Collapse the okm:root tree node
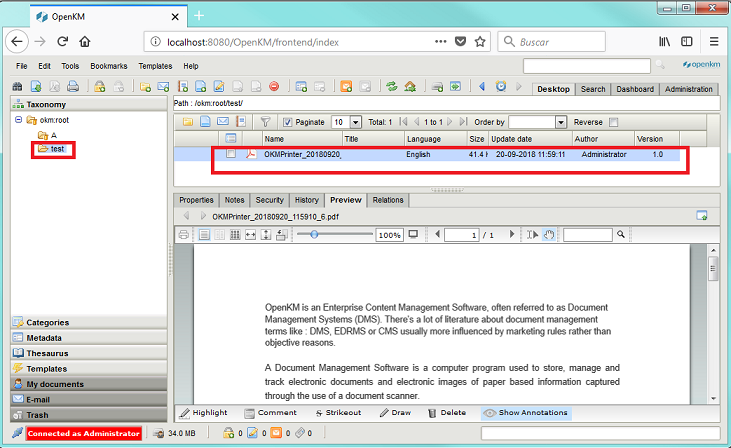The height and width of the screenshot is (448, 731). tap(18, 120)
